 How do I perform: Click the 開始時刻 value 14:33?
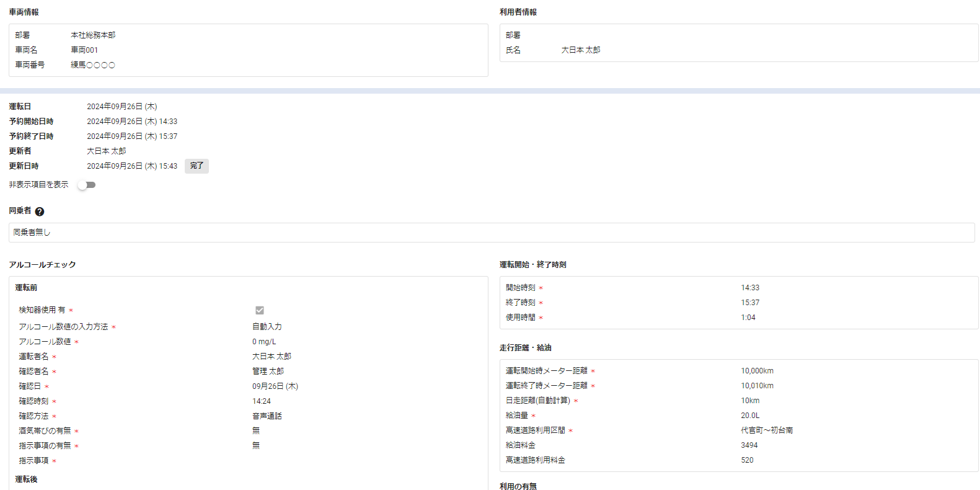750,288
